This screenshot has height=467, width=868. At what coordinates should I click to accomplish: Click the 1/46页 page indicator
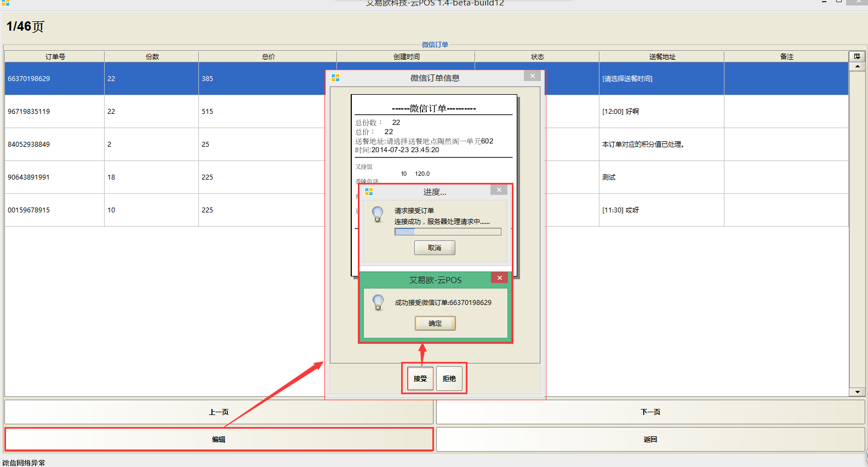25,26
